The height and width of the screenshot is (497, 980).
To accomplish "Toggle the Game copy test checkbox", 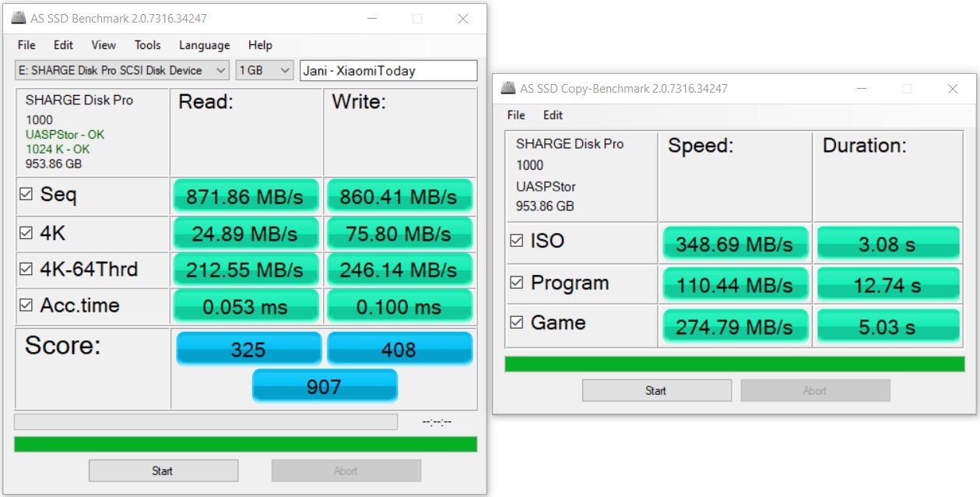I will click(516, 323).
